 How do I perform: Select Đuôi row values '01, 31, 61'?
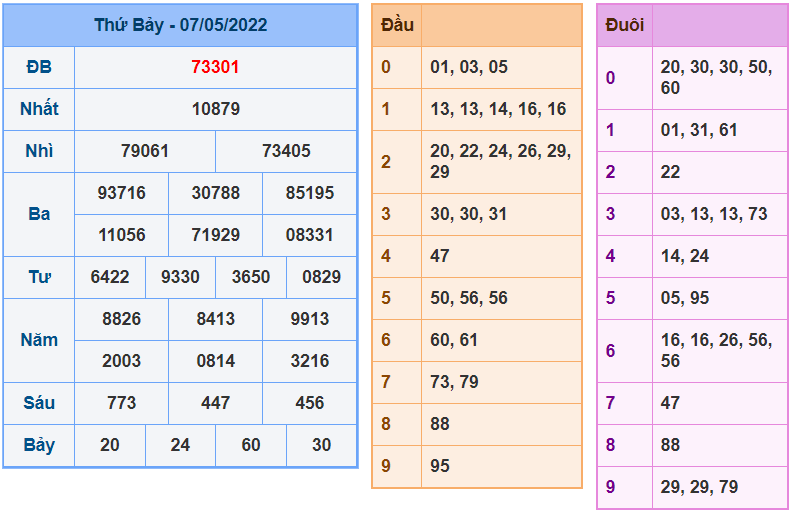pos(699,130)
